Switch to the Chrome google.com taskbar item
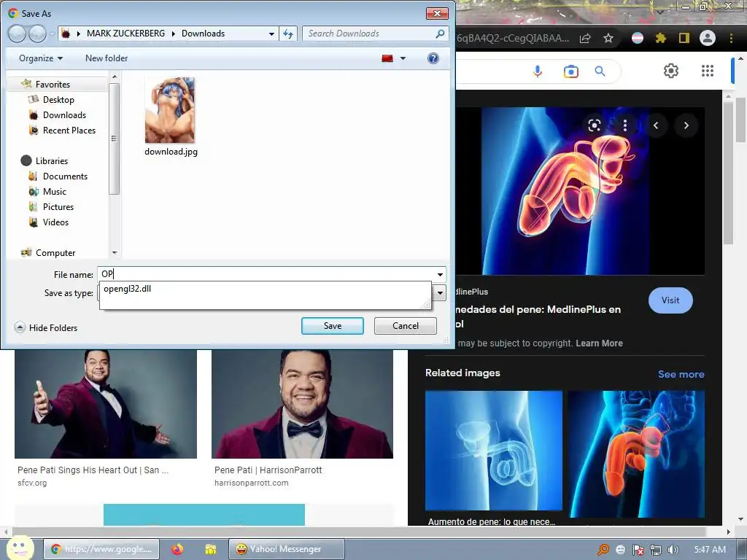Screen dimensions: 747x560 click(101, 549)
